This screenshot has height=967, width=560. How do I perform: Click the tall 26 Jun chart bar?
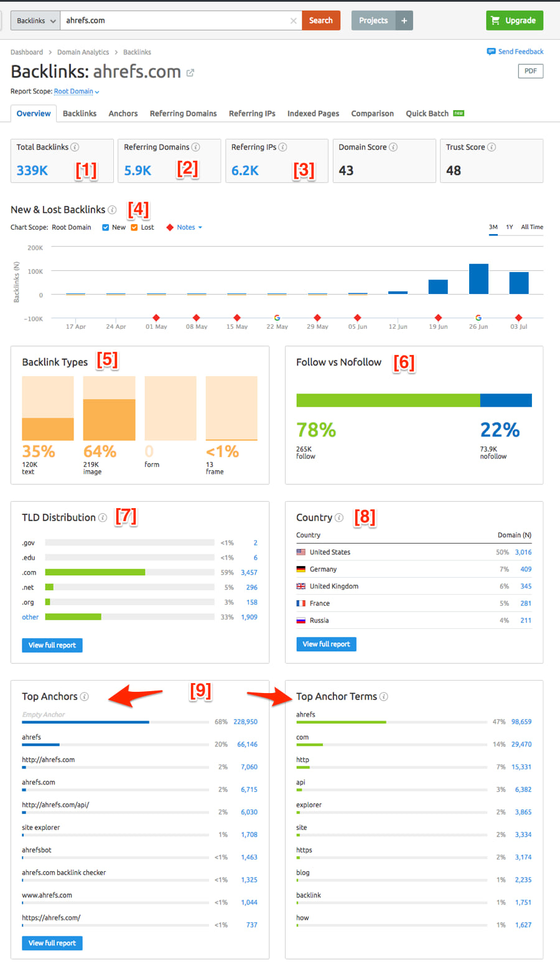(x=478, y=279)
